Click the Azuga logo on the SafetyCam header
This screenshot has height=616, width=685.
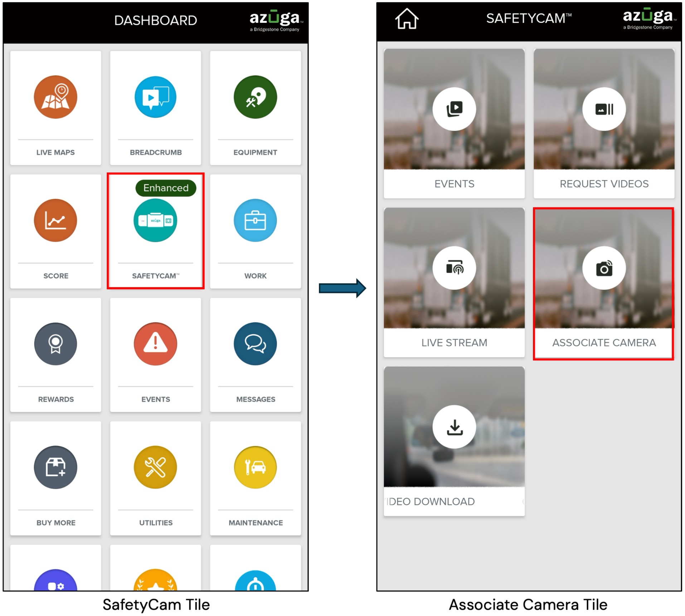pyautogui.click(x=649, y=19)
